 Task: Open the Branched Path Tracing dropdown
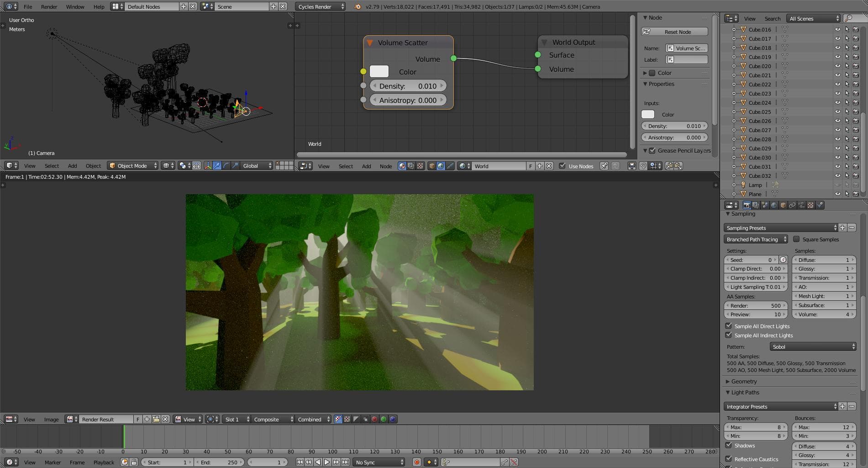pos(756,239)
